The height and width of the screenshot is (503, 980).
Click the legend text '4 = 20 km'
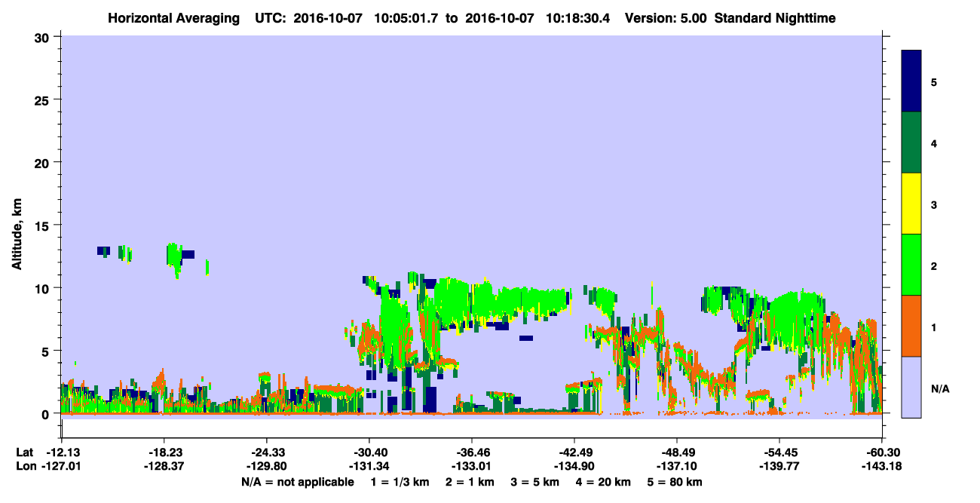(x=604, y=482)
